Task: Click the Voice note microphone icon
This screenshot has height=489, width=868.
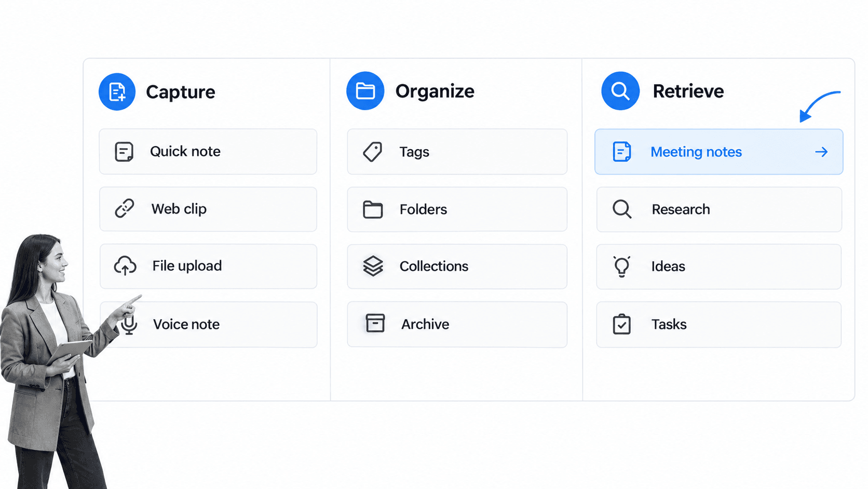Action: 129,324
